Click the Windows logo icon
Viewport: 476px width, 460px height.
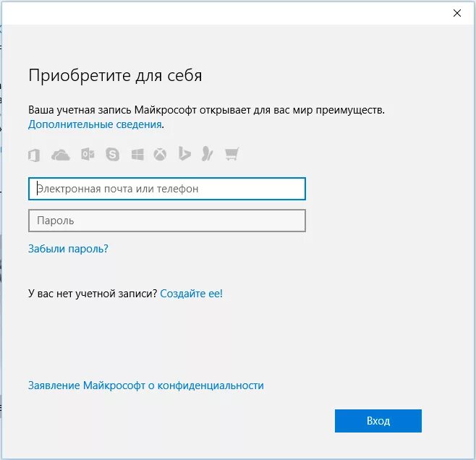point(137,155)
